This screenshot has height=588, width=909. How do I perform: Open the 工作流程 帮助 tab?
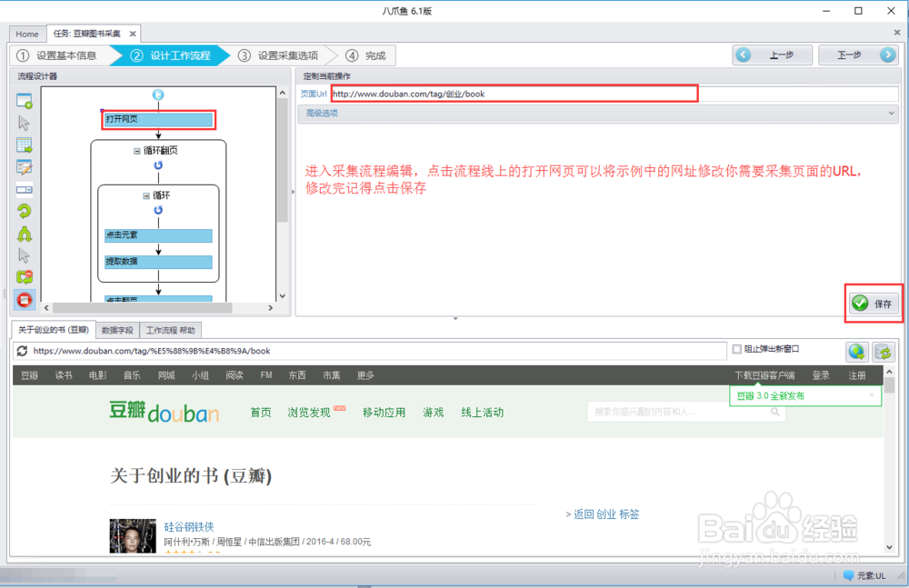point(171,331)
